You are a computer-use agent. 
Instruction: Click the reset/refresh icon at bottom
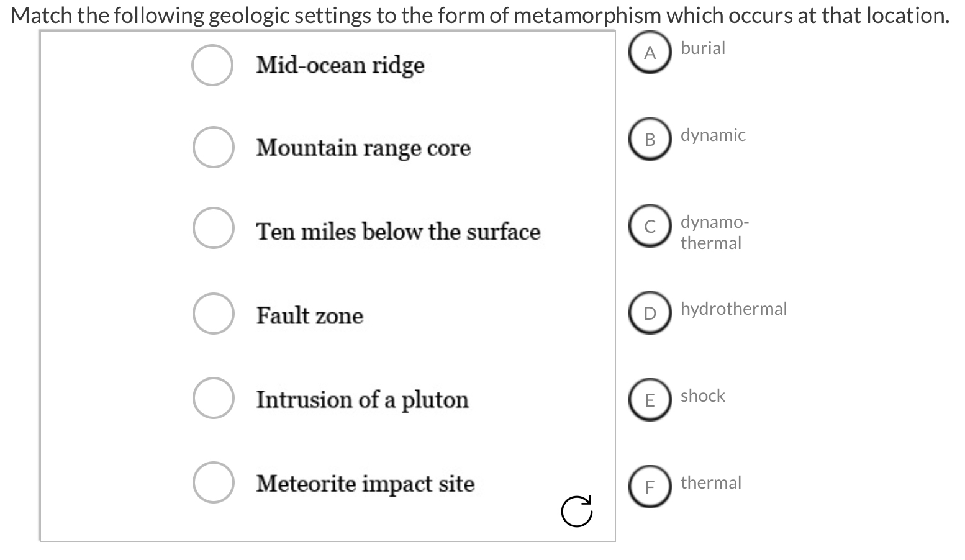tap(577, 510)
